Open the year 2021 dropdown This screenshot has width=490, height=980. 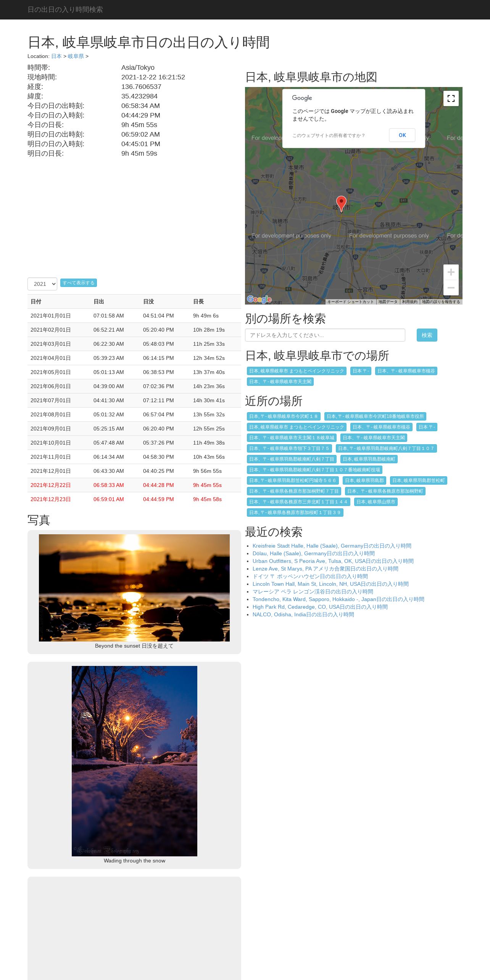42,284
